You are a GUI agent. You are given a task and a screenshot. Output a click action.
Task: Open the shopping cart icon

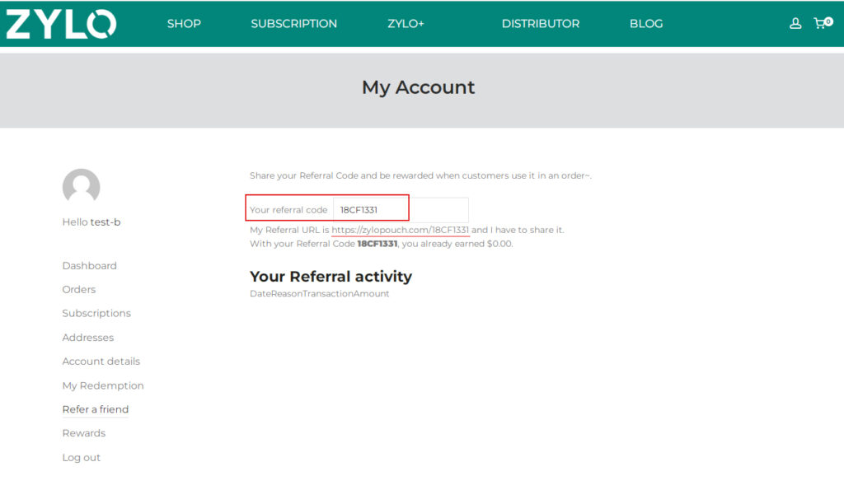(821, 23)
